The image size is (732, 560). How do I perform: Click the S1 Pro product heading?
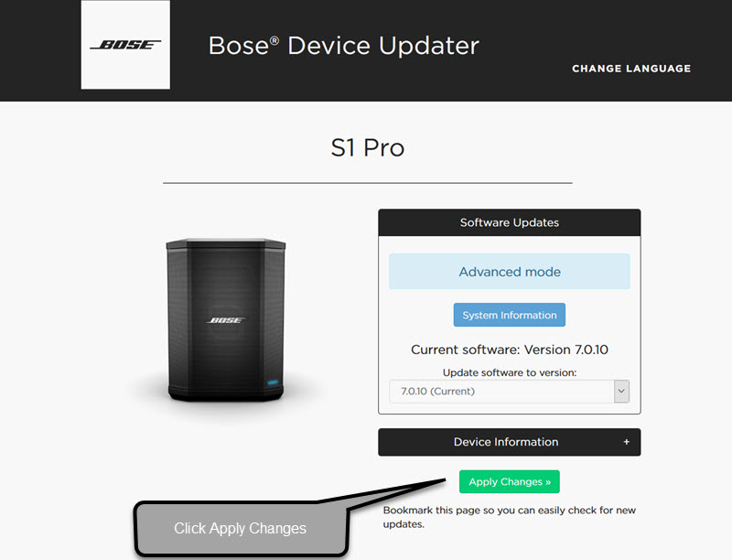(367, 147)
